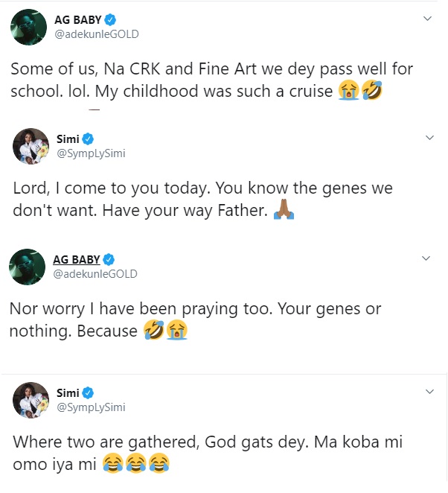Expand the chevron on the "Nor worry" tweet

[426, 258]
